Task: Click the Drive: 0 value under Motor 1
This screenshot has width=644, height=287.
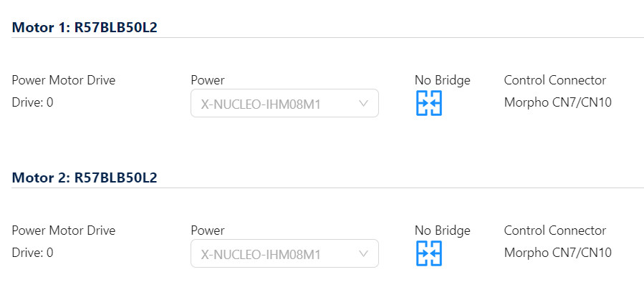Action: point(33,102)
